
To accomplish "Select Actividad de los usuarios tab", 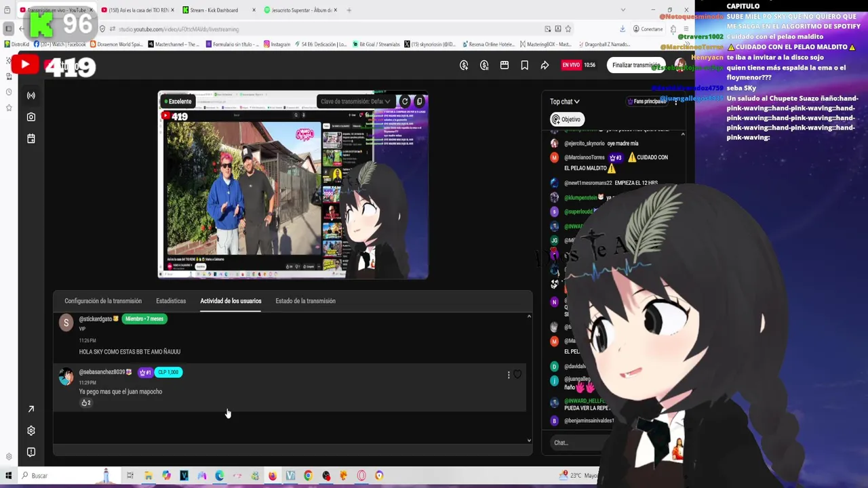I will [231, 301].
